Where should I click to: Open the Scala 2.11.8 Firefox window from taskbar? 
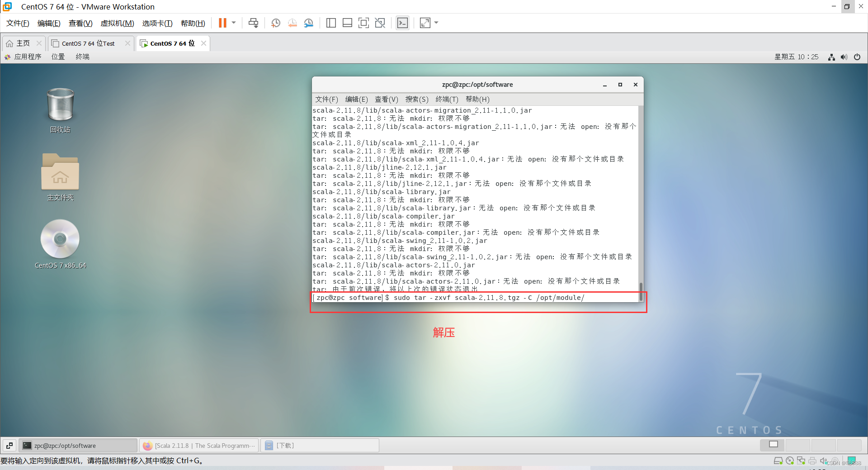[199, 445]
